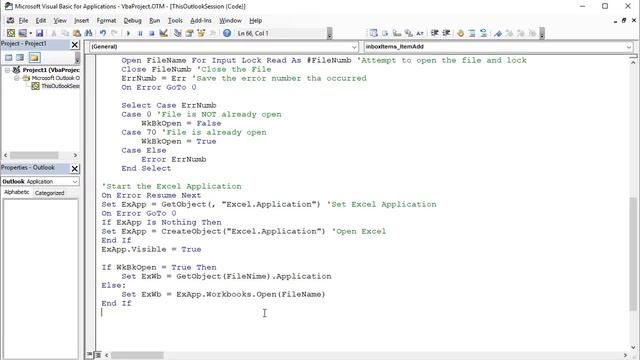This screenshot has height=360, width=640.
Task: Click the Redo icon
Action: 114,33
